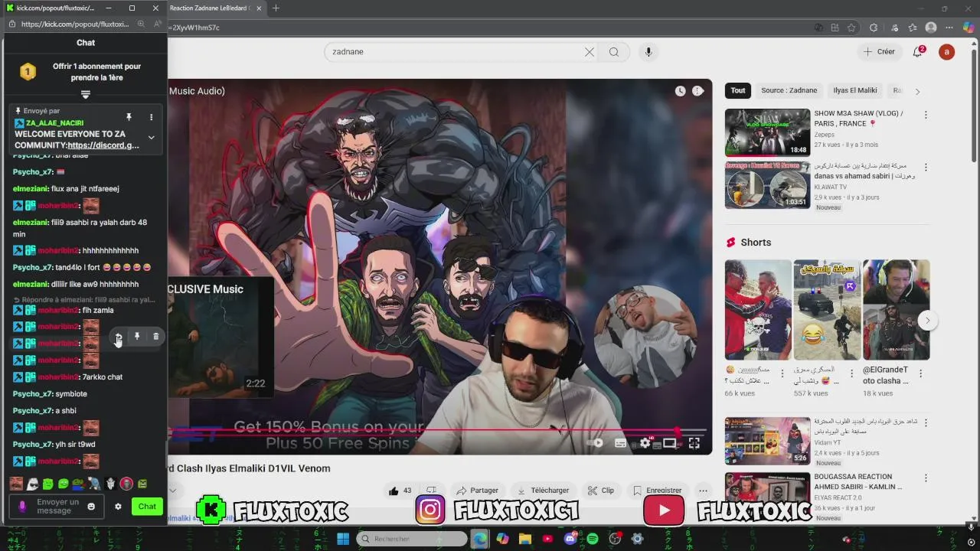Toggle autoplay switch in player

[595, 442]
